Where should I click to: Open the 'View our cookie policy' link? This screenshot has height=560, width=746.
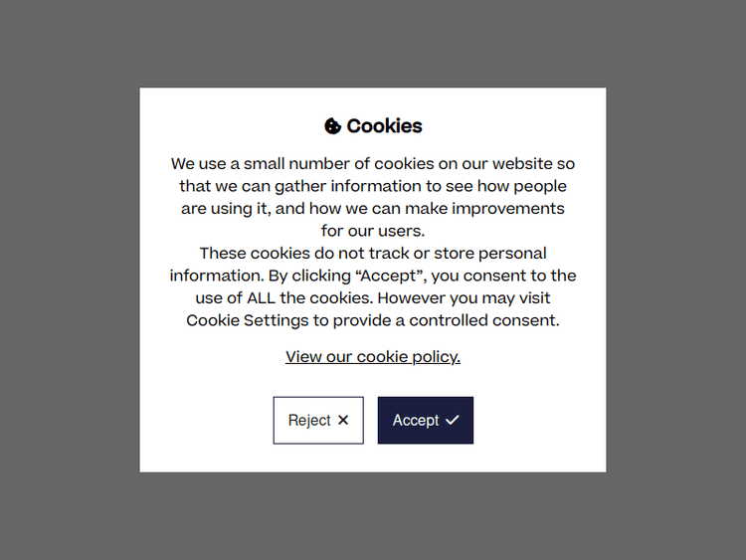[x=373, y=356]
